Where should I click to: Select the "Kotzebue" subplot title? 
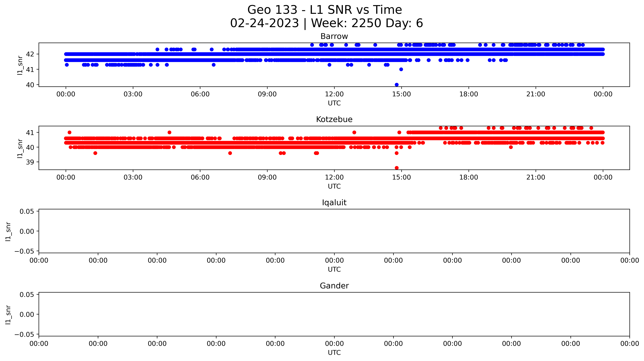click(x=334, y=119)
